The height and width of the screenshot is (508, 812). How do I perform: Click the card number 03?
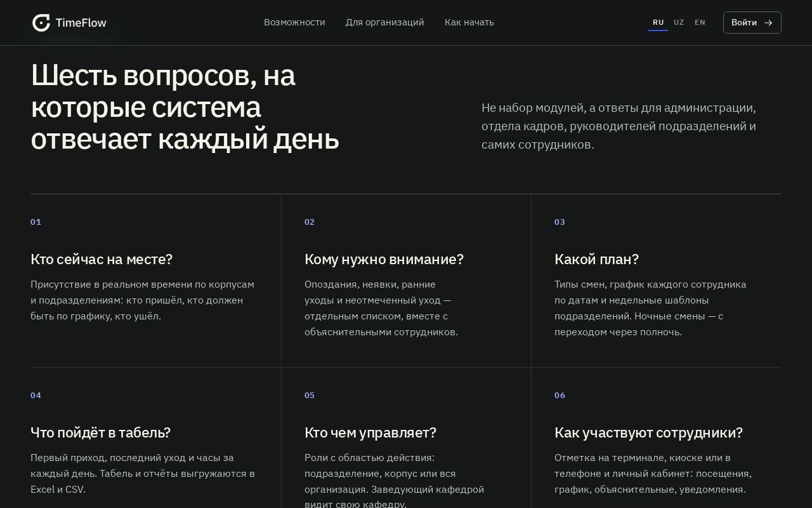(560, 222)
